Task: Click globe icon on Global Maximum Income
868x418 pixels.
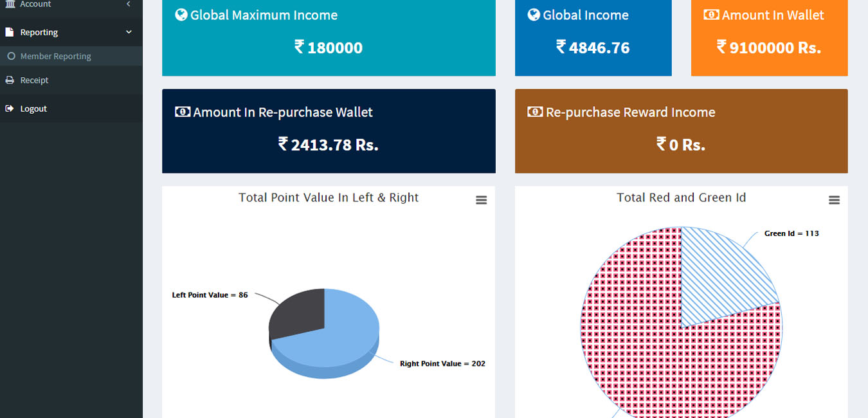Action: (x=181, y=15)
